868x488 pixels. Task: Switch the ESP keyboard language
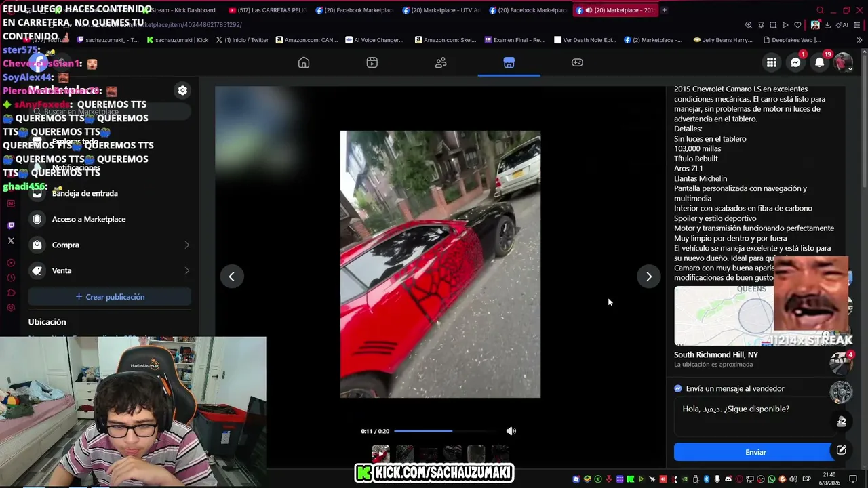[x=807, y=479]
